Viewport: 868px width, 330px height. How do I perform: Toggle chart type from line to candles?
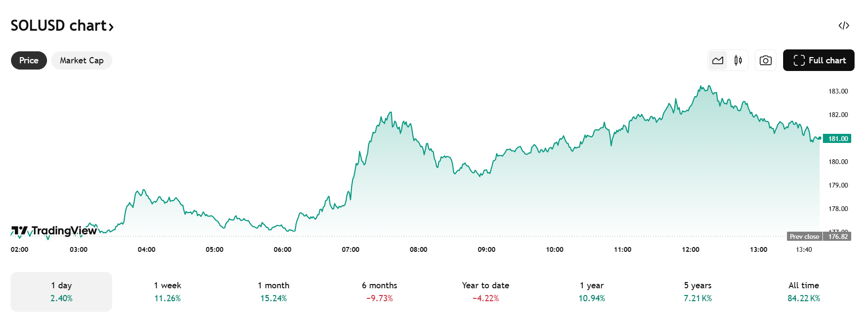(x=738, y=60)
